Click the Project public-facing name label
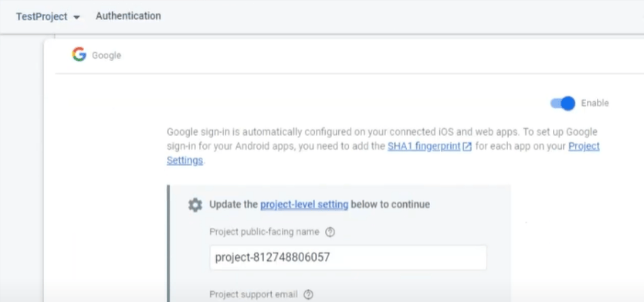The height and width of the screenshot is (302, 644). pyautogui.click(x=264, y=232)
